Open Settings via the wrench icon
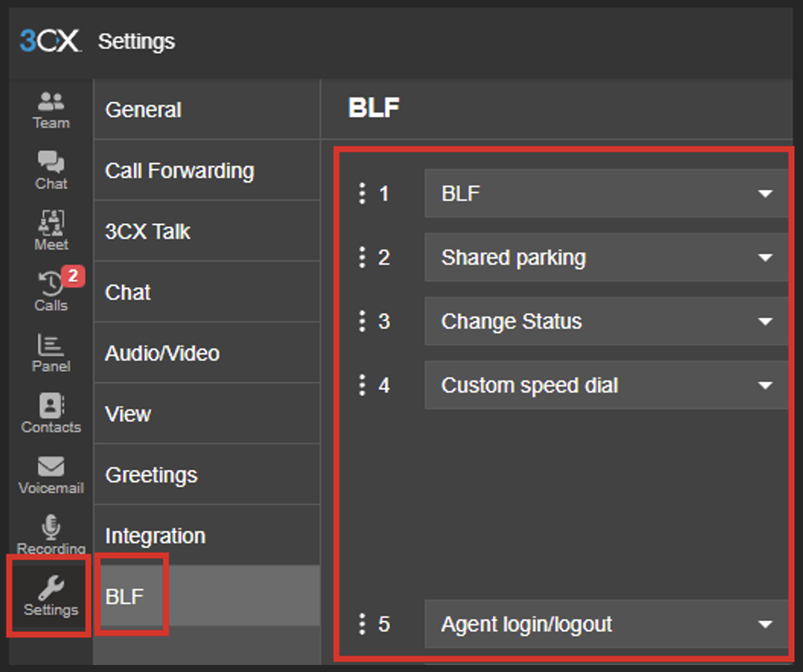Viewport: 803px width, 672px height. 51,593
